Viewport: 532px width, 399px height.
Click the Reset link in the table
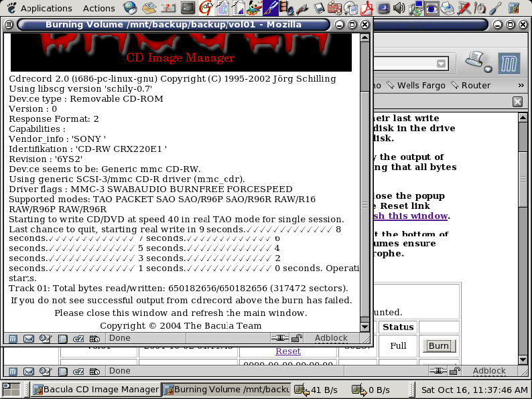click(x=288, y=351)
